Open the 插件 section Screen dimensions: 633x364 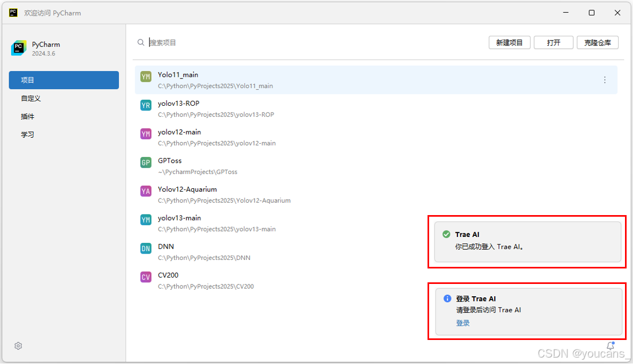click(27, 117)
